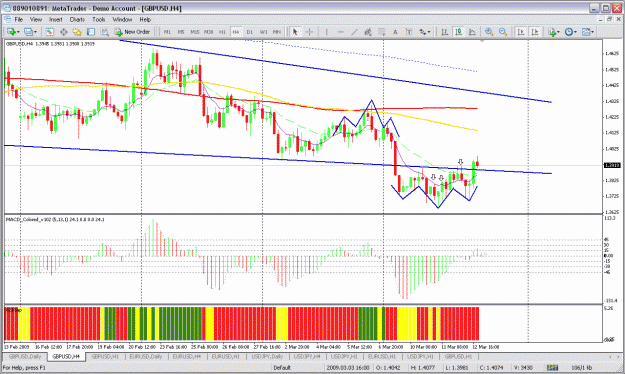
Task: Select the text A tool
Action: [395, 32]
